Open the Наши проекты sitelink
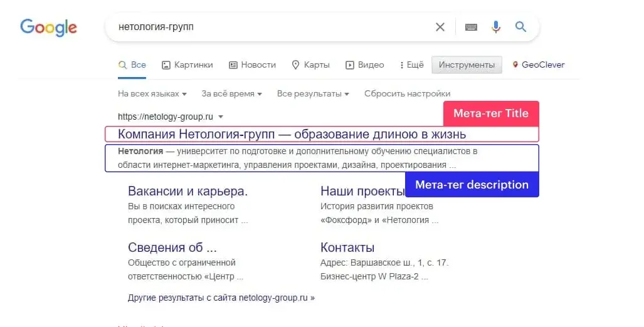The image size is (644, 327). click(362, 191)
